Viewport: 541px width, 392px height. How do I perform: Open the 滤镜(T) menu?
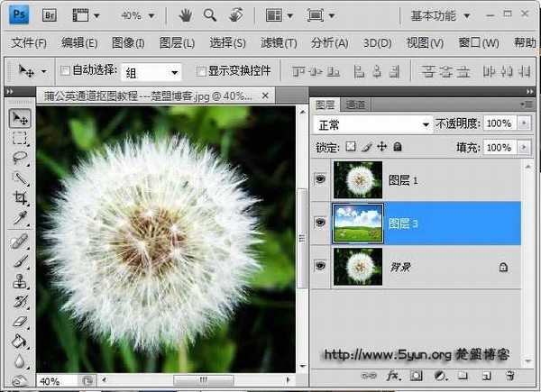pos(279,42)
